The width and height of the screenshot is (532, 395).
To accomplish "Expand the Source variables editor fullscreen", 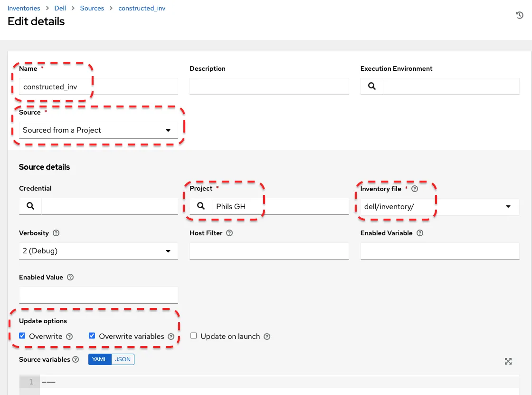I will [x=508, y=361].
